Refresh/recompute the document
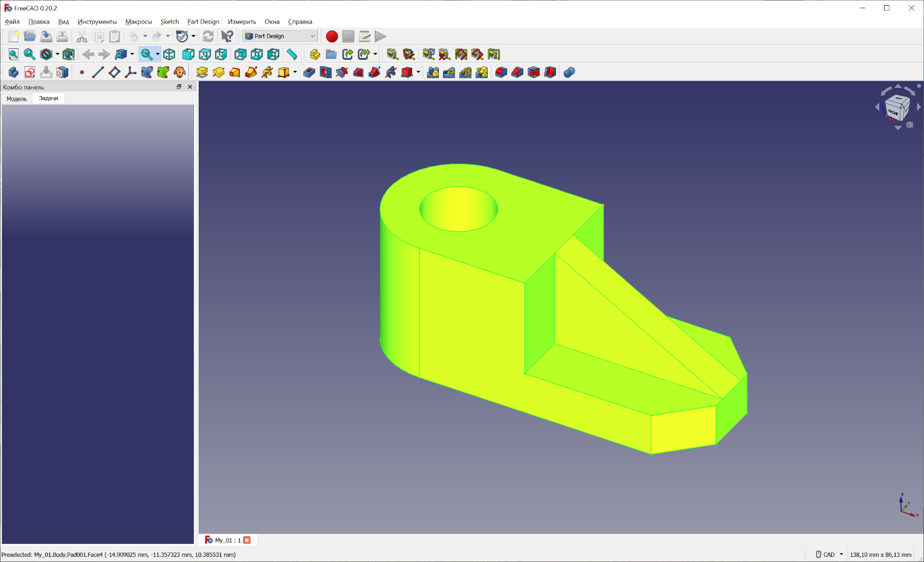The image size is (924, 562). 208,36
